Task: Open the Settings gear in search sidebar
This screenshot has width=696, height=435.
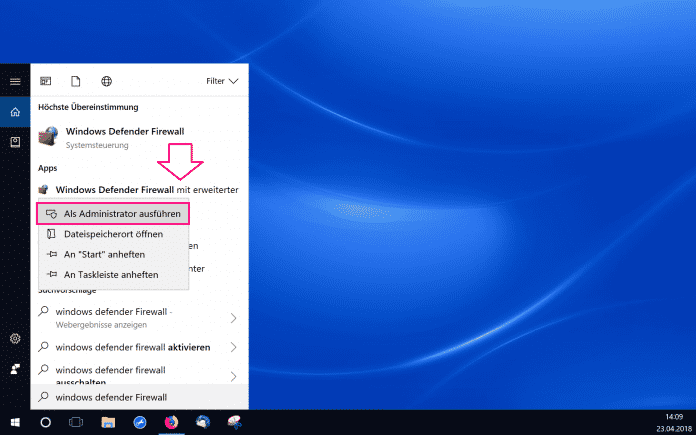Action: tap(15, 339)
